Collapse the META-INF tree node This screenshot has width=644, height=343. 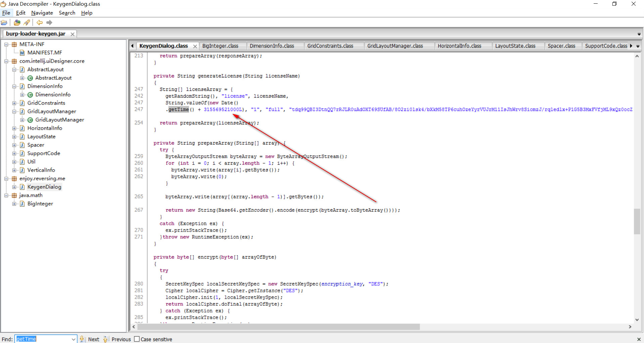coord(6,44)
